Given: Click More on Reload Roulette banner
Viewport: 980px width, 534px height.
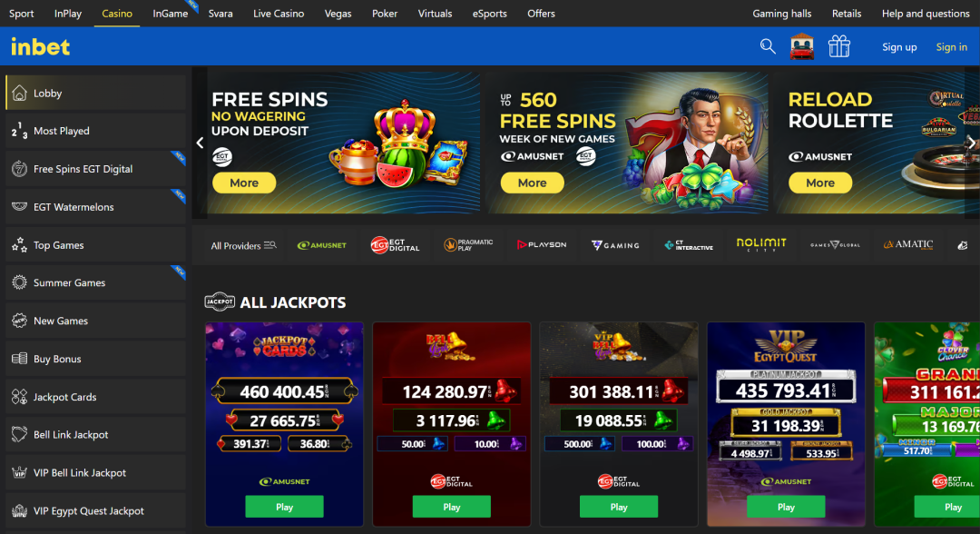Looking at the screenshot, I should (820, 183).
